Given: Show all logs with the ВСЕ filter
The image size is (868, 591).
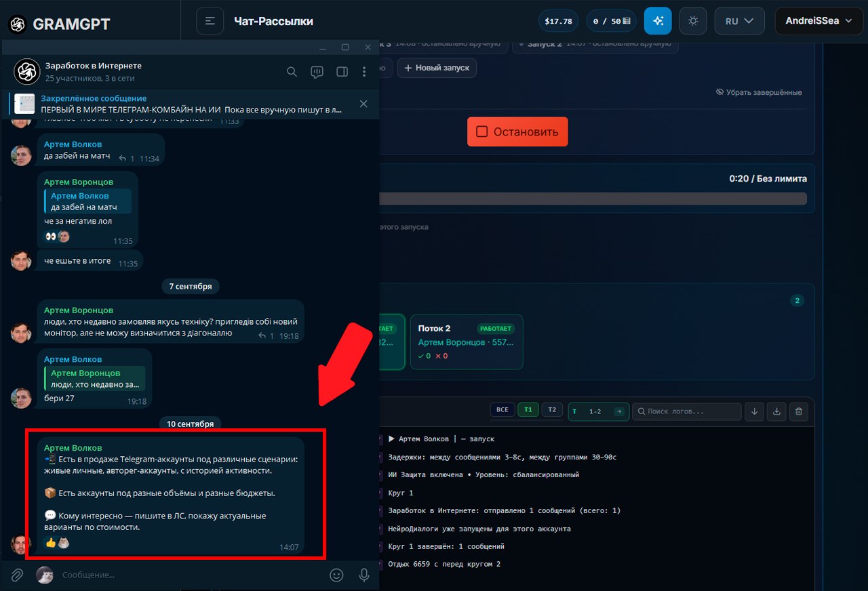Looking at the screenshot, I should pos(502,410).
